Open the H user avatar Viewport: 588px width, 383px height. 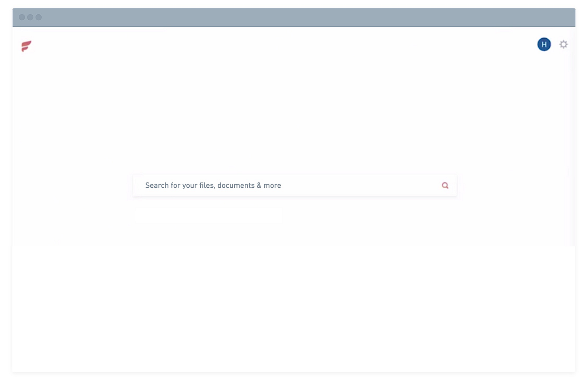pyautogui.click(x=544, y=44)
